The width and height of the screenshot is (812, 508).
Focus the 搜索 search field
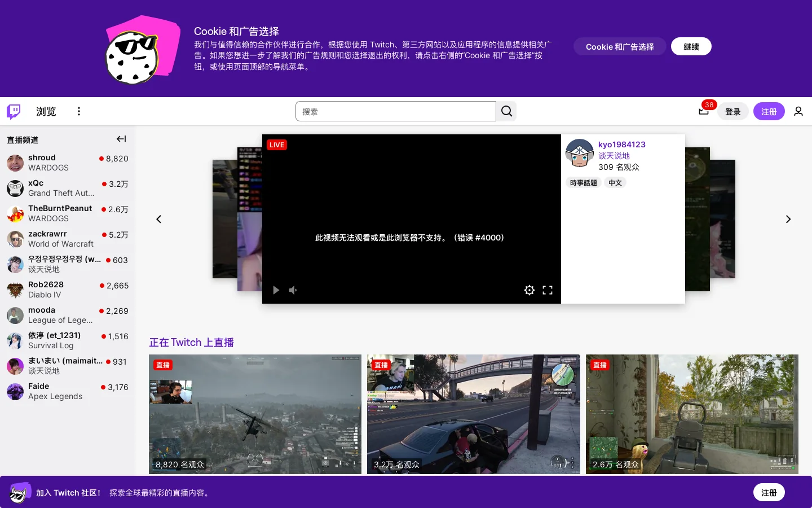395,111
